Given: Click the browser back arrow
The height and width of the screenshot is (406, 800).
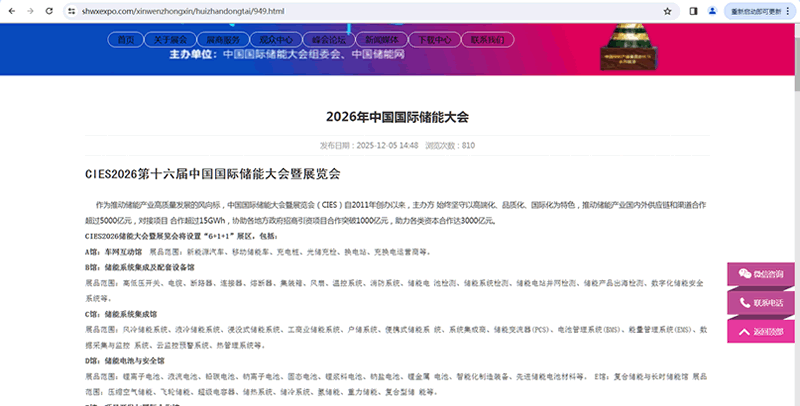Looking at the screenshot, I should pos(12,10).
